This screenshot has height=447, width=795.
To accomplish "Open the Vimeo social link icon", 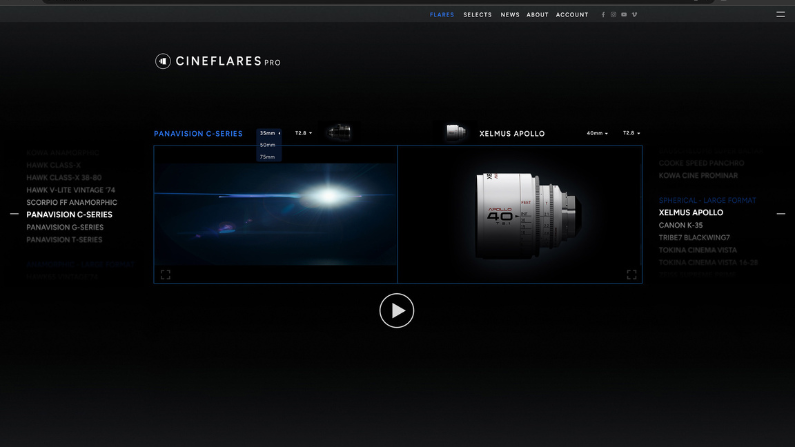I will coord(634,15).
